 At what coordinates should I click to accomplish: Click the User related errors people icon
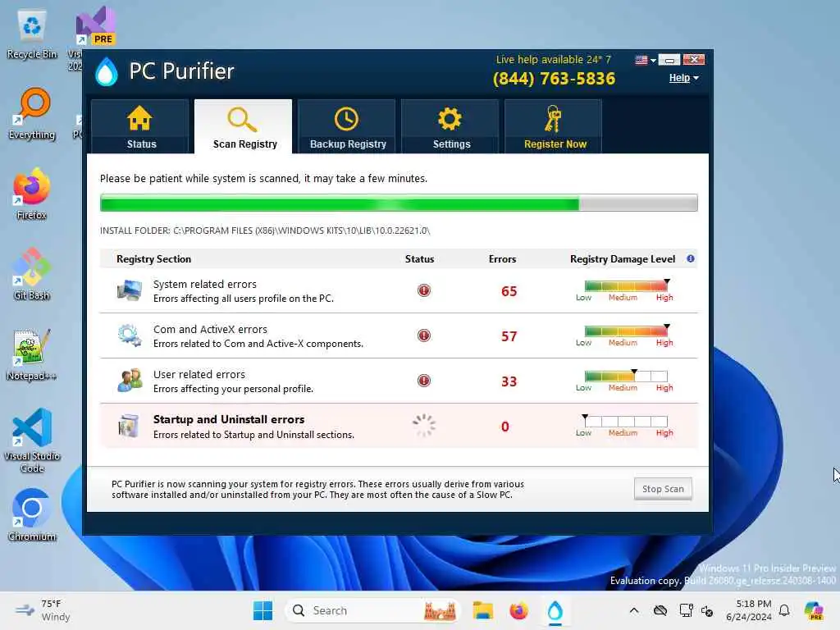pyautogui.click(x=130, y=381)
